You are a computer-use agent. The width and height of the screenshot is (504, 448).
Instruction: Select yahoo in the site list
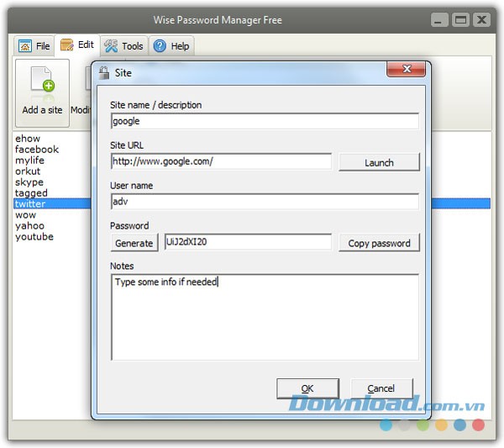coord(29,226)
